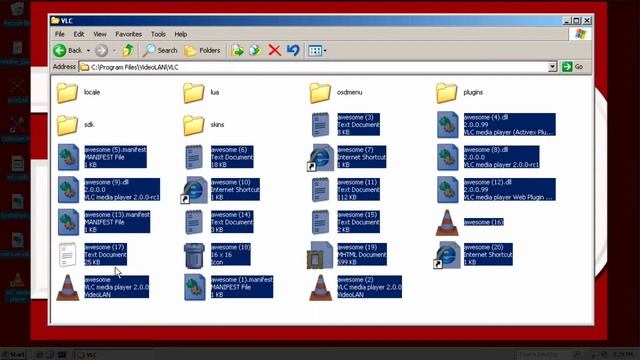Select awesome (13).manifest file icon
Viewport: 640px width, 360px height.
pyautogui.click(x=68, y=222)
